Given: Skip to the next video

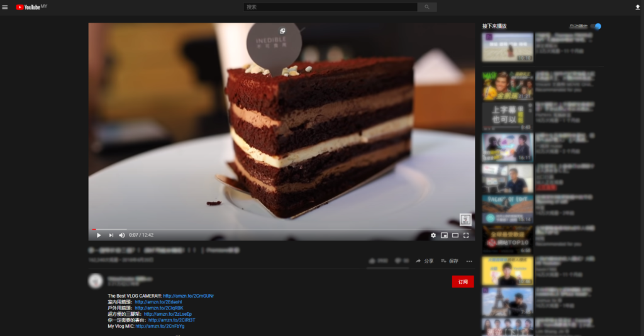Looking at the screenshot, I should tap(111, 235).
